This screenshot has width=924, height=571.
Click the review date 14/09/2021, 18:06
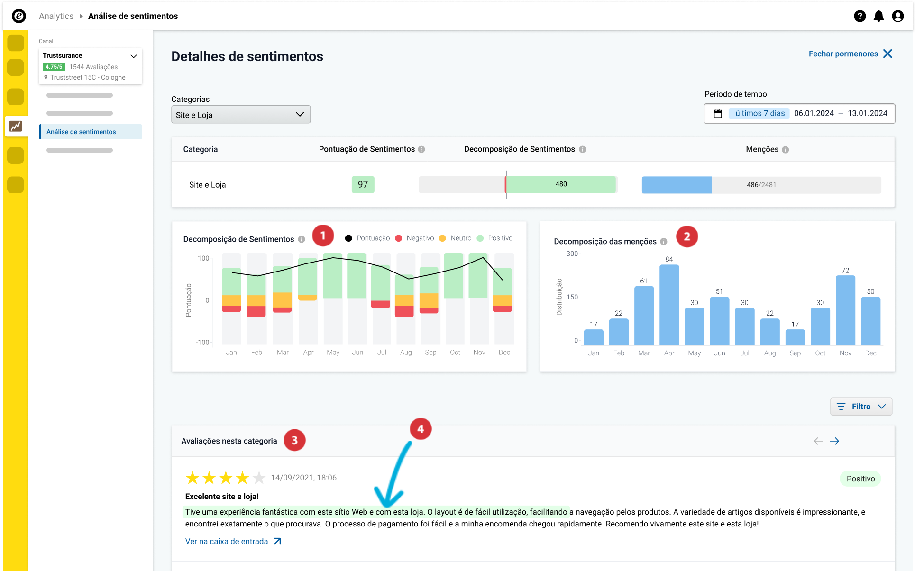click(x=303, y=478)
